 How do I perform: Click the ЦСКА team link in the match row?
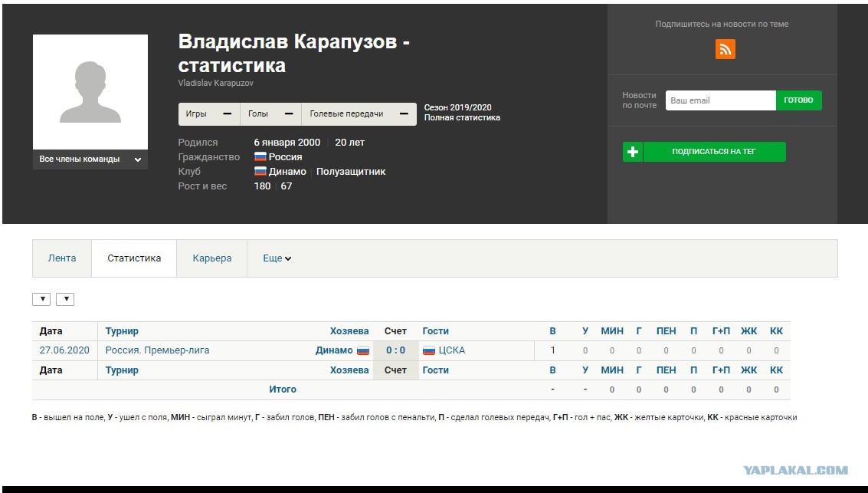pos(452,350)
